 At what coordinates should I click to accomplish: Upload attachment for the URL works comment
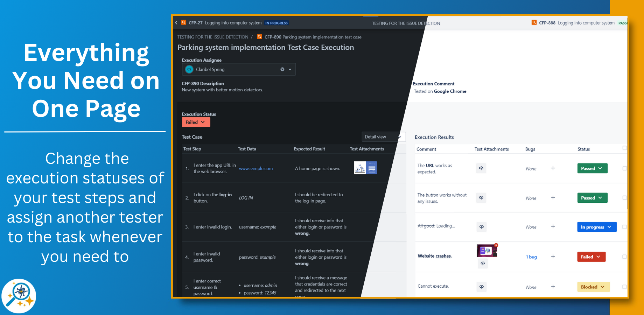481,168
